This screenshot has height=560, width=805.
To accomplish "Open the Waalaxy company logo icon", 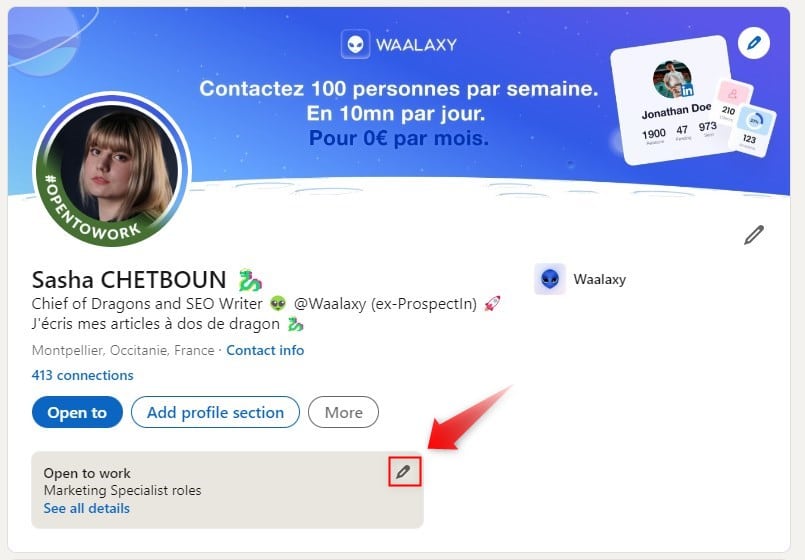I will tap(550, 279).
